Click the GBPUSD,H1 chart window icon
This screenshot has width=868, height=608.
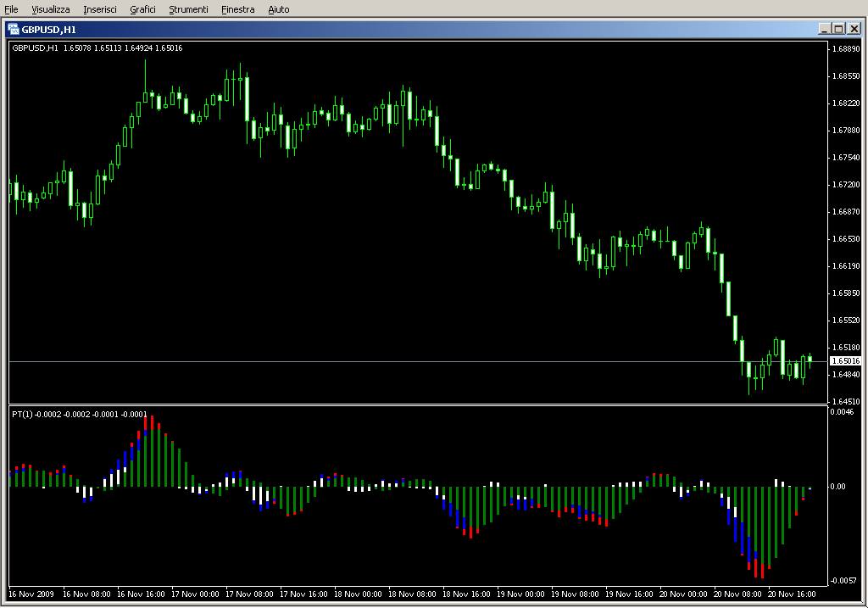[14, 30]
